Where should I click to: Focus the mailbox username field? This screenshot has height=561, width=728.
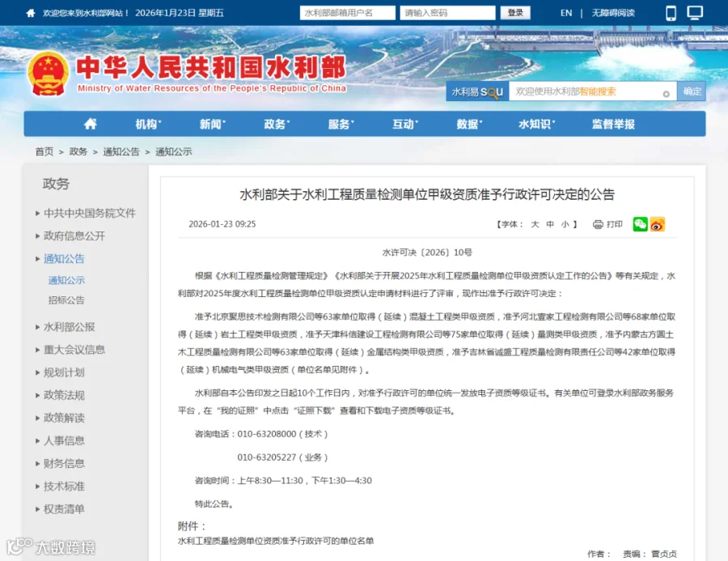click(347, 13)
